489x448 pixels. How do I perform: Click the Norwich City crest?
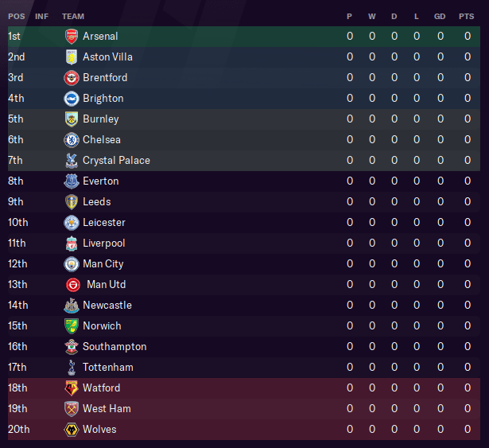(x=72, y=326)
